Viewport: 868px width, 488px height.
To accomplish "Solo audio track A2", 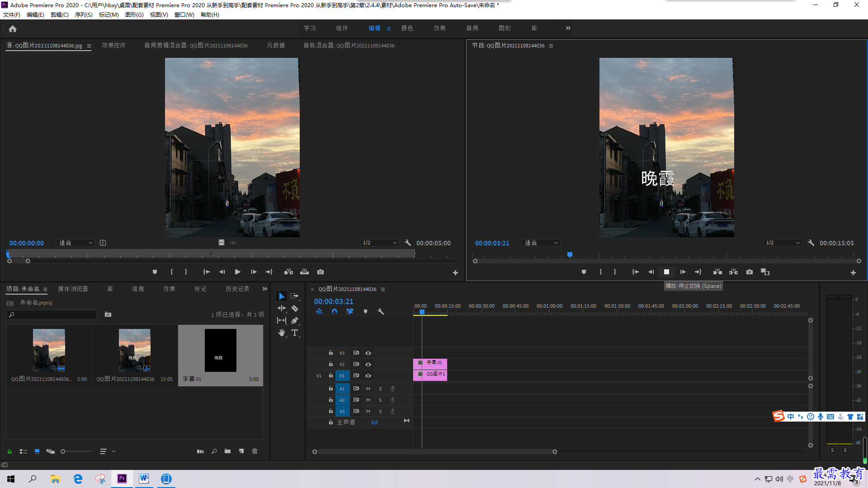I will tap(380, 400).
